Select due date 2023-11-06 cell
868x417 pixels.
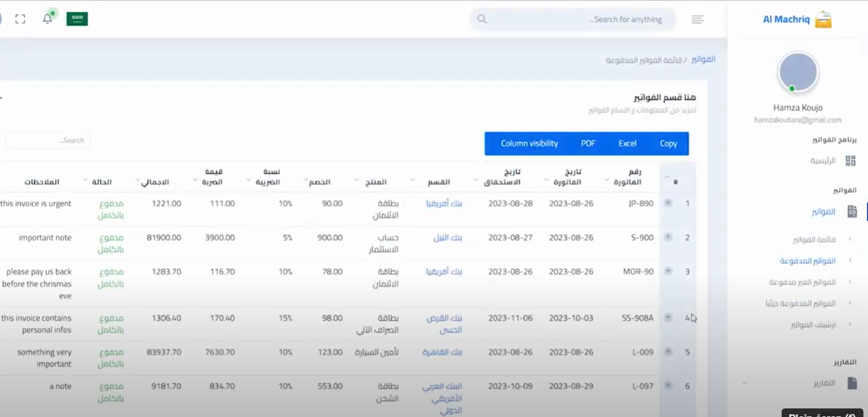tap(511, 318)
